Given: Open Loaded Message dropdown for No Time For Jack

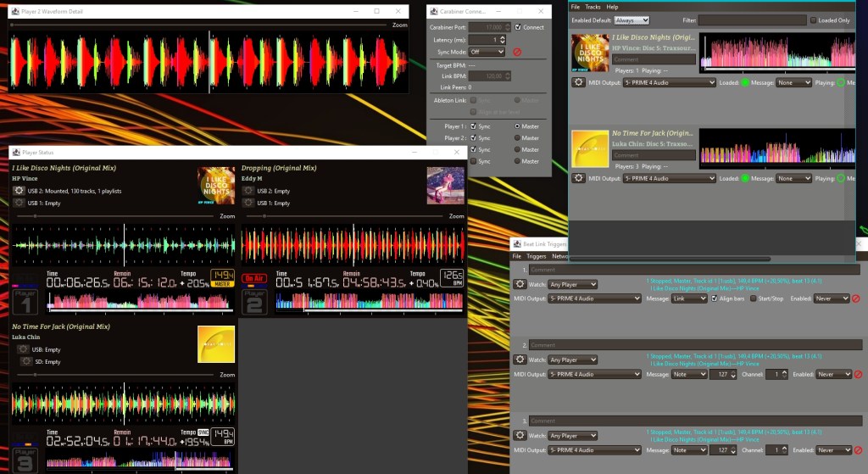Looking at the screenshot, I should 793,178.
